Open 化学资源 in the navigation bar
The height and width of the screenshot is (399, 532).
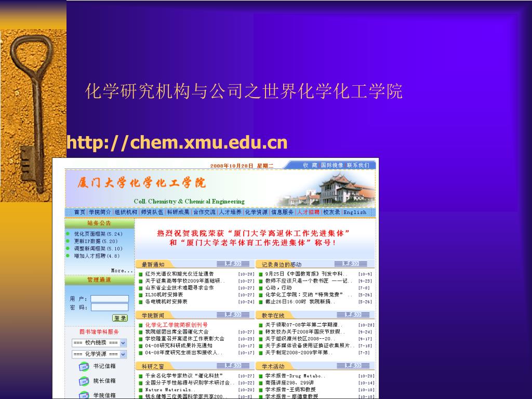[x=256, y=212]
